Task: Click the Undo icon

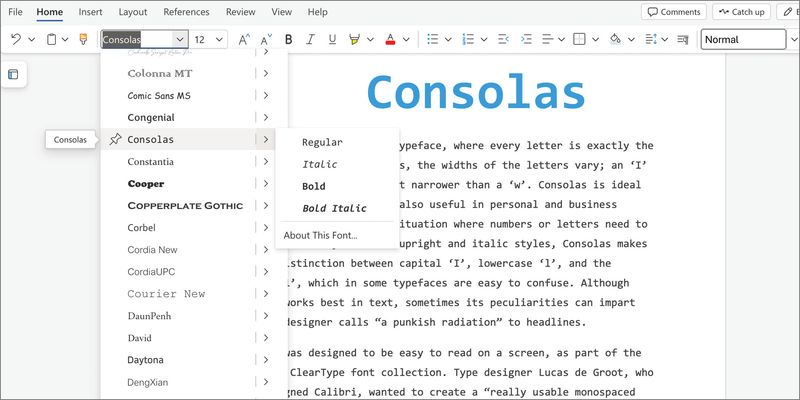Action: point(16,40)
